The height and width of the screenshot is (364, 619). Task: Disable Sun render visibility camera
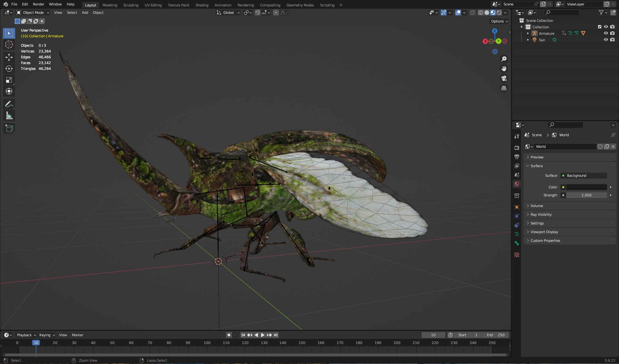click(x=612, y=40)
